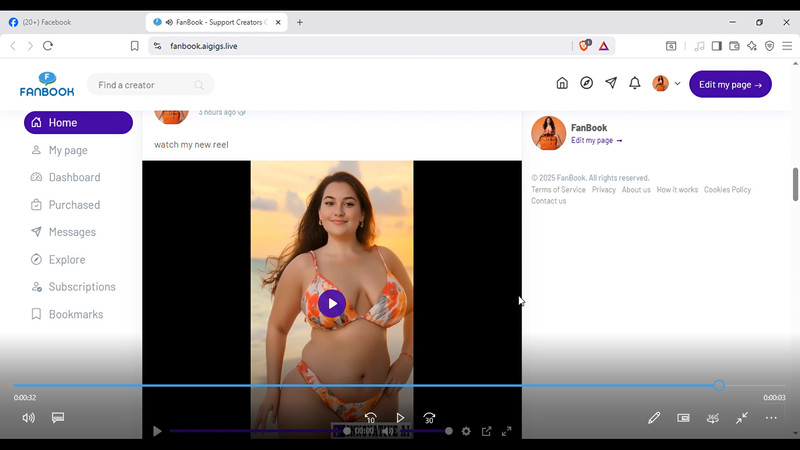Click the compass explore icon in header
This screenshot has width=800, height=450.
[586, 83]
